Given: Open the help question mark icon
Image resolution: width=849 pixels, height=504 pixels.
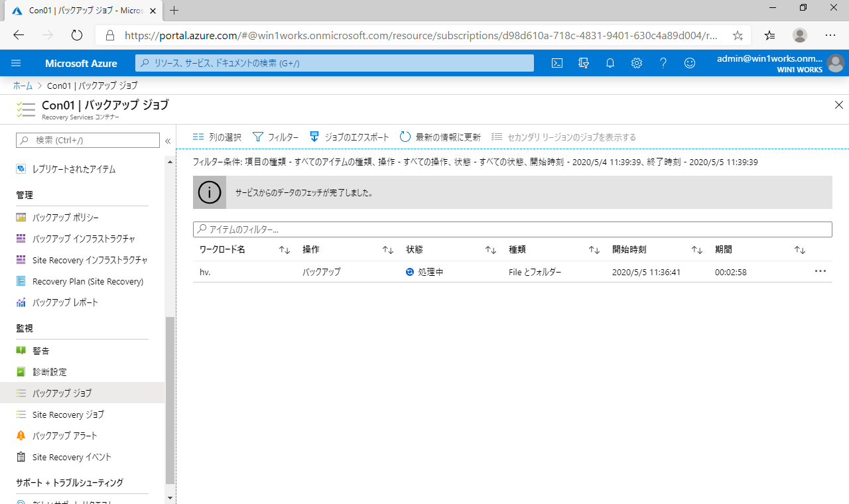Looking at the screenshot, I should [663, 63].
